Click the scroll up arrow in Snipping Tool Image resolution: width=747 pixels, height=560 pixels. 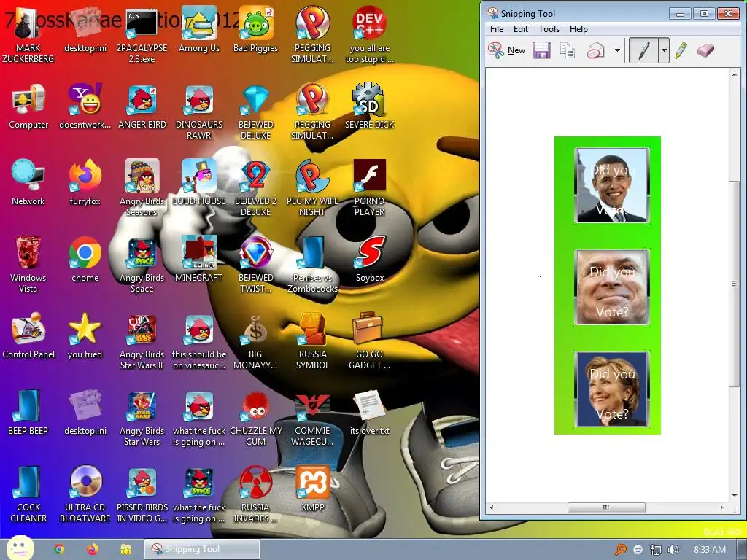(x=734, y=74)
